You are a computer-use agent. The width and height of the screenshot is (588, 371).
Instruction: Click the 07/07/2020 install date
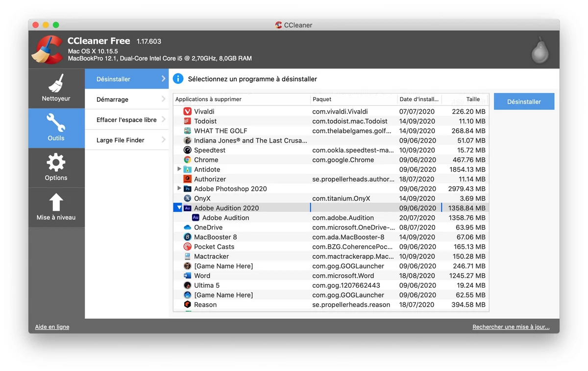tap(417, 112)
